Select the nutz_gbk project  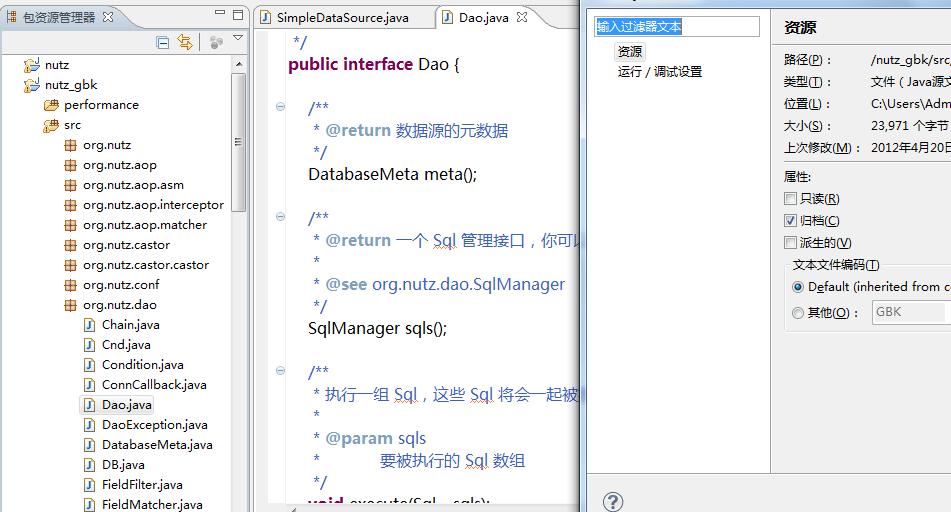coord(71,85)
